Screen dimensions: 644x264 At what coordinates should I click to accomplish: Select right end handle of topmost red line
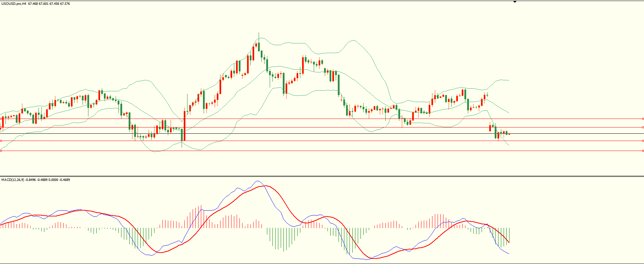643,119
